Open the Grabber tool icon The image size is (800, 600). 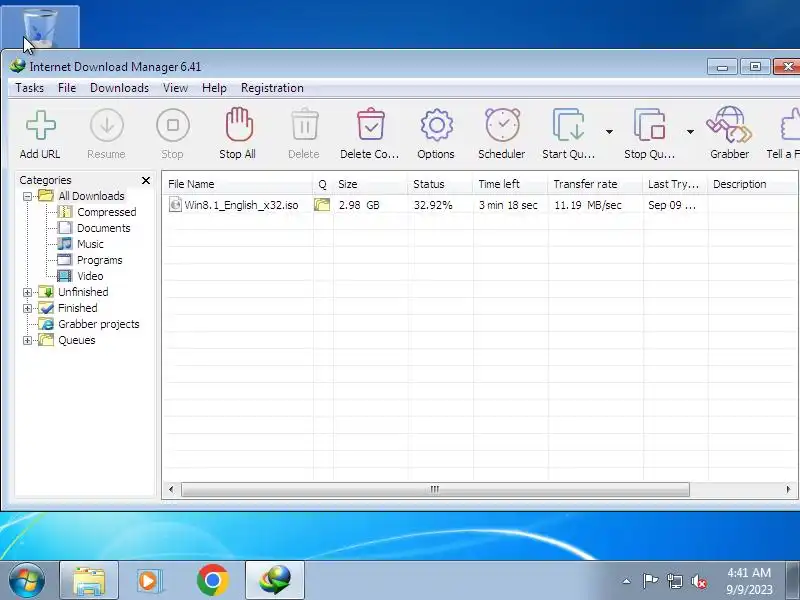pos(729,124)
